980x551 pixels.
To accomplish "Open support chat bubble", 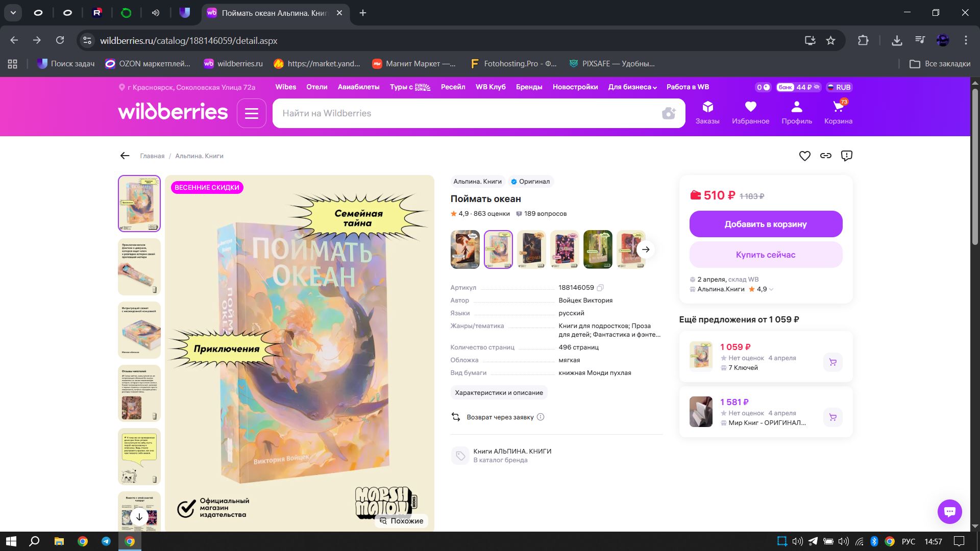I will pos(949,511).
